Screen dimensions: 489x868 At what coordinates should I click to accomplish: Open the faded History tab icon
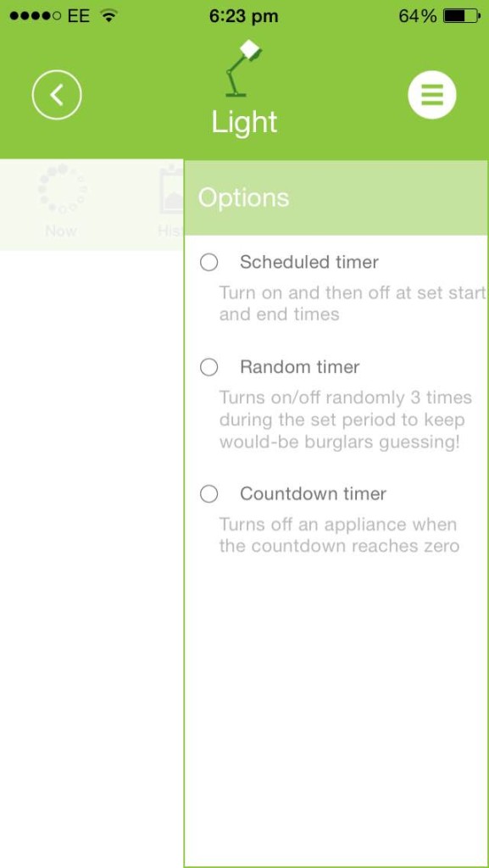tap(171, 191)
